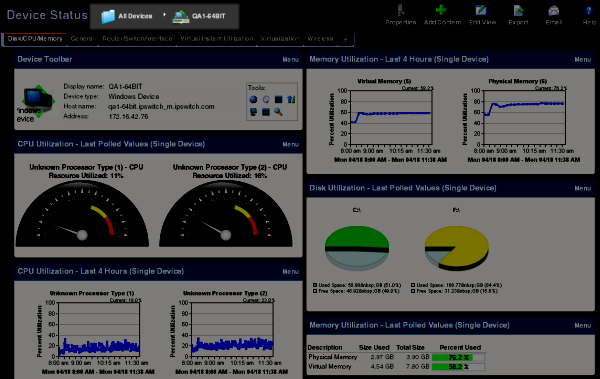Click the green Add Content plus icon
Image resolution: width=600 pixels, height=379 pixels.
441,10
